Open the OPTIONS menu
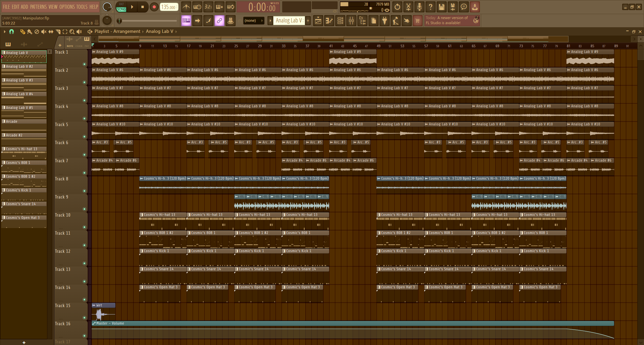 [67, 7]
